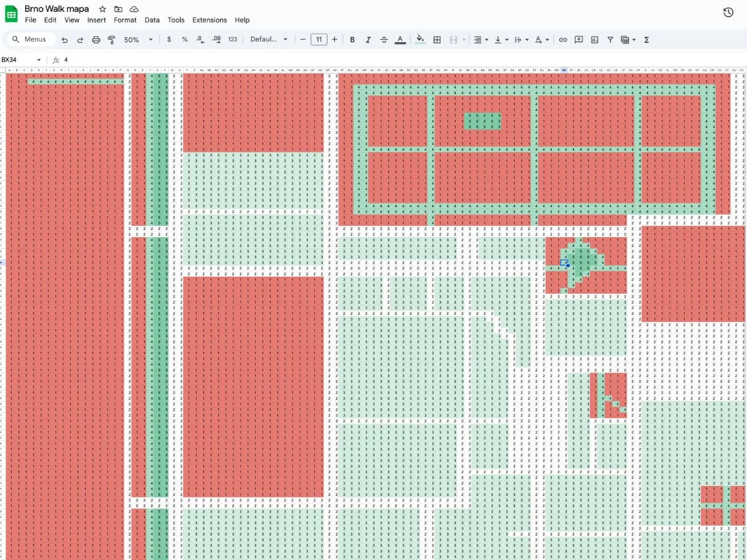Toggle strikethrough formatting

[384, 40]
